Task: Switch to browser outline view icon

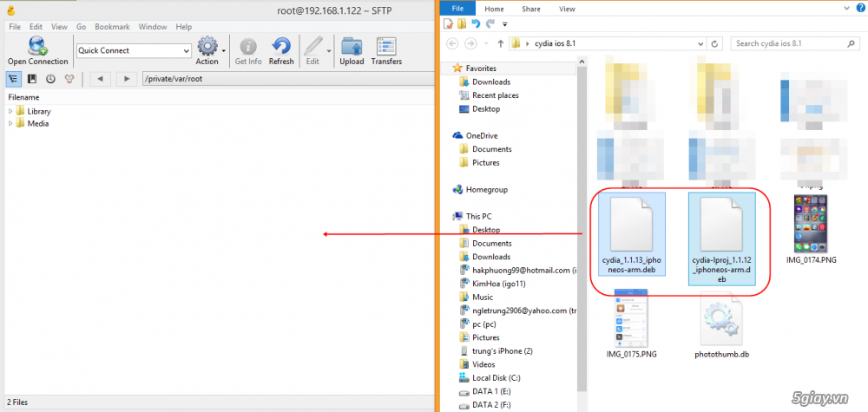Action: point(13,79)
